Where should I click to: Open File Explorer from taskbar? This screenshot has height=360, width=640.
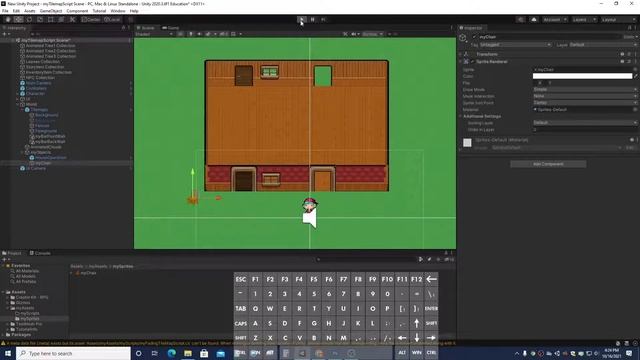pyautogui.click(x=188, y=353)
